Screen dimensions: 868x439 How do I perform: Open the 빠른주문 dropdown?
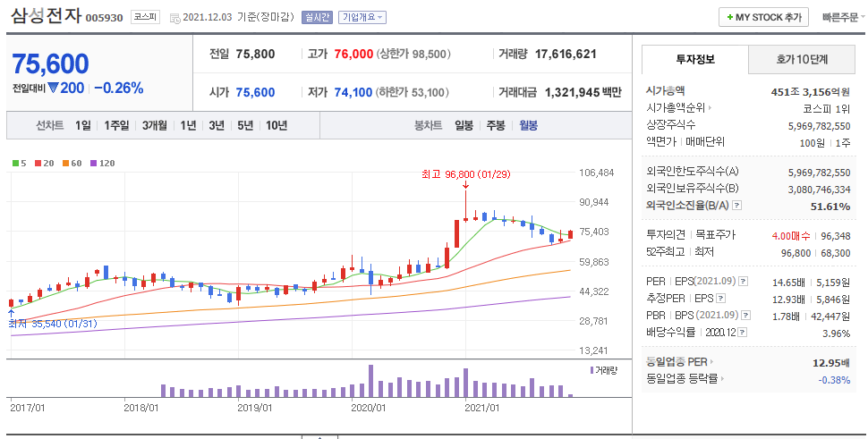pos(843,18)
